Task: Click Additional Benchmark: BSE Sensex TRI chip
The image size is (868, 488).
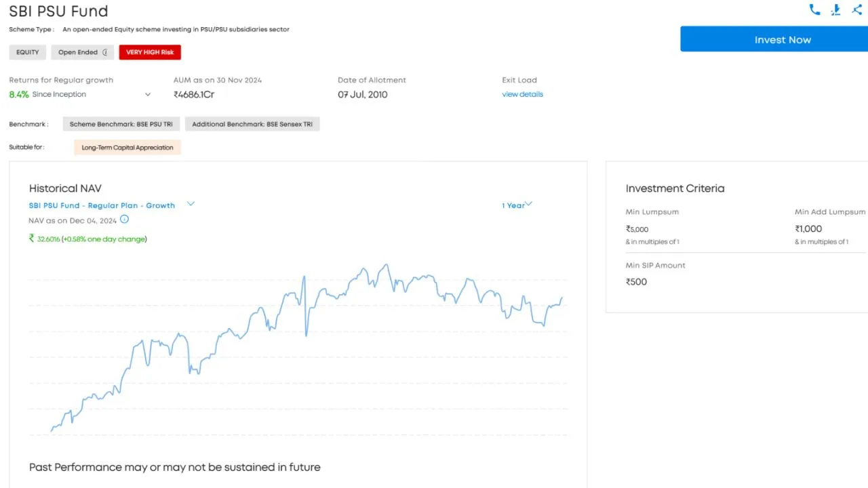Action: (252, 124)
